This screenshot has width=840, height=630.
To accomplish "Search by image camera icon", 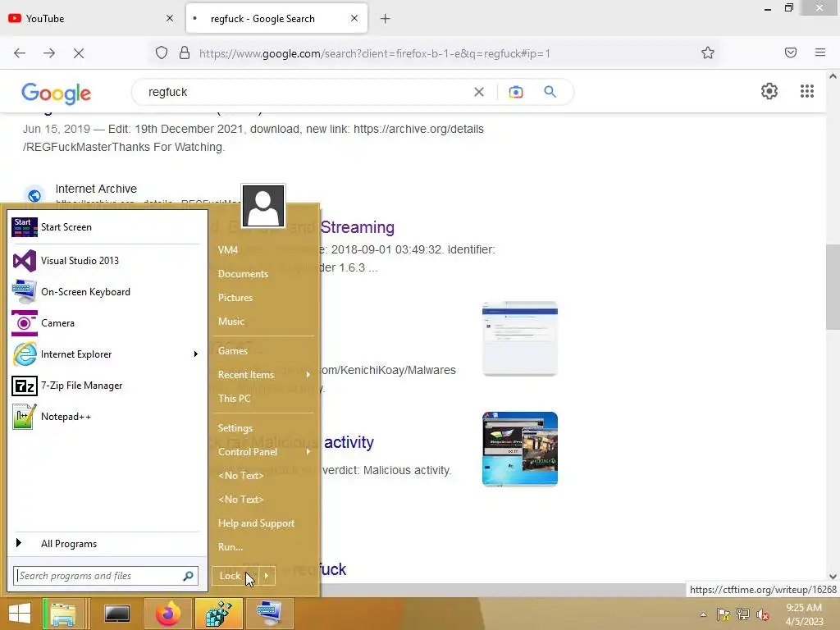I will click(x=516, y=92).
